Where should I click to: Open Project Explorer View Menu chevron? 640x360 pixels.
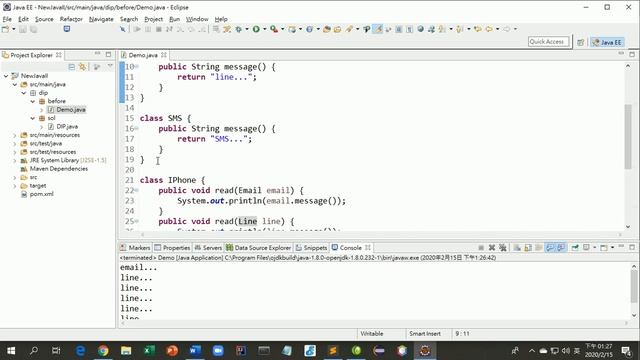tap(110, 67)
